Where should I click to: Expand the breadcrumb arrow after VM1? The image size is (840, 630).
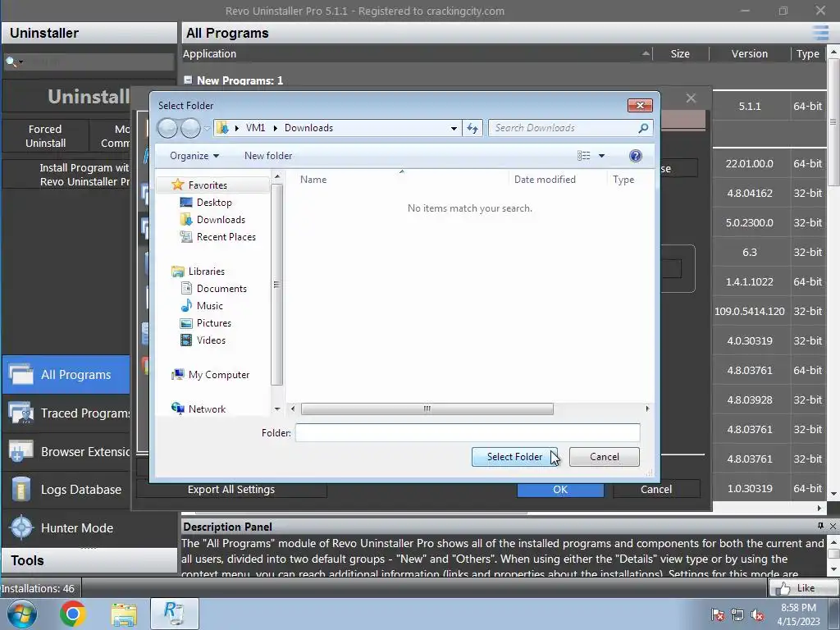pos(276,128)
